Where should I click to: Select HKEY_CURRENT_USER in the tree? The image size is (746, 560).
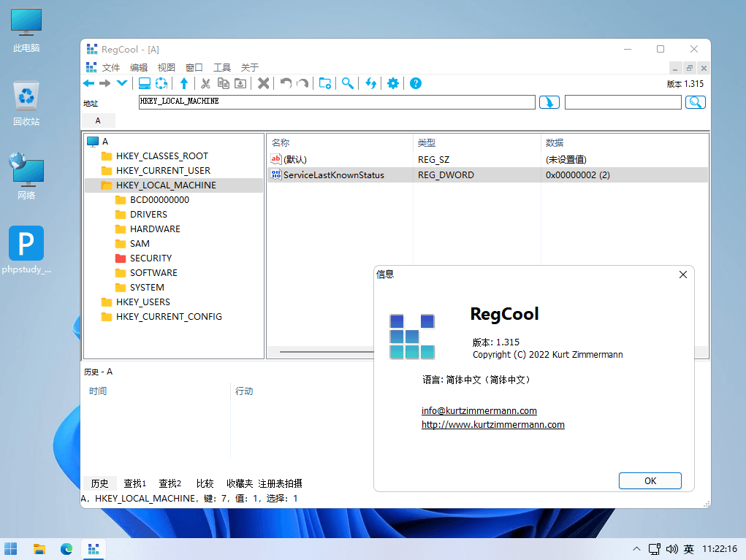coord(163,171)
